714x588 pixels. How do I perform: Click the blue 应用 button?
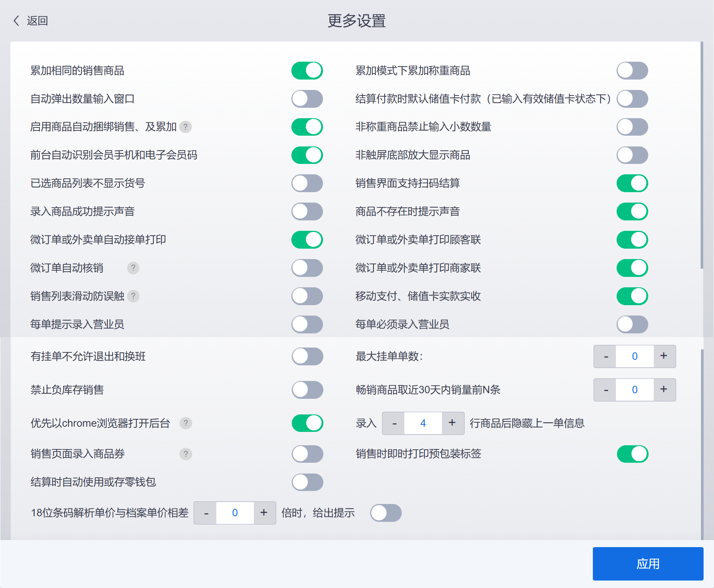(647, 563)
